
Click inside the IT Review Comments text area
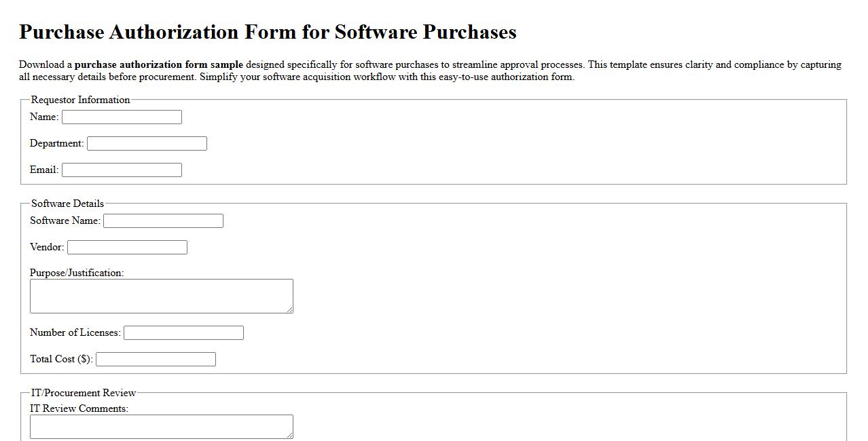coord(161,426)
